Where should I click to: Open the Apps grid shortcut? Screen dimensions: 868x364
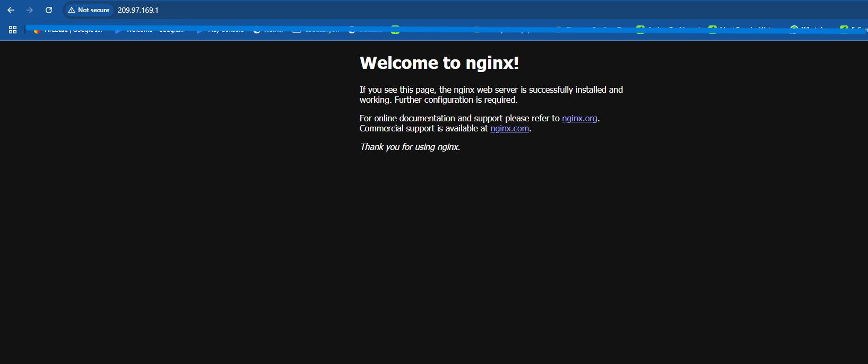coord(13,30)
